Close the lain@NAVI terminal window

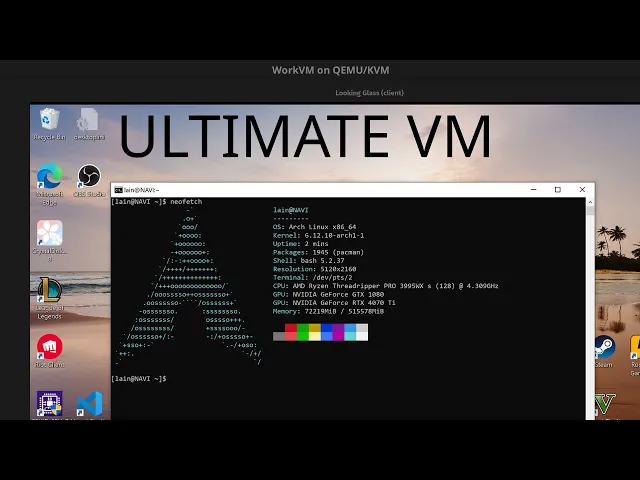point(582,189)
